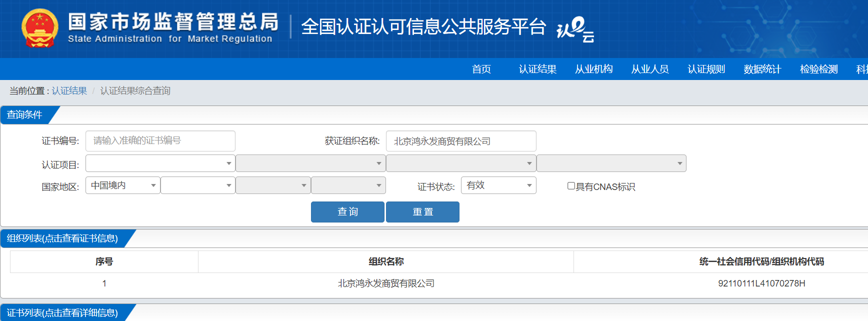Follow the 认证结果 breadcrumb link
This screenshot has width=868, height=321.
69,90
